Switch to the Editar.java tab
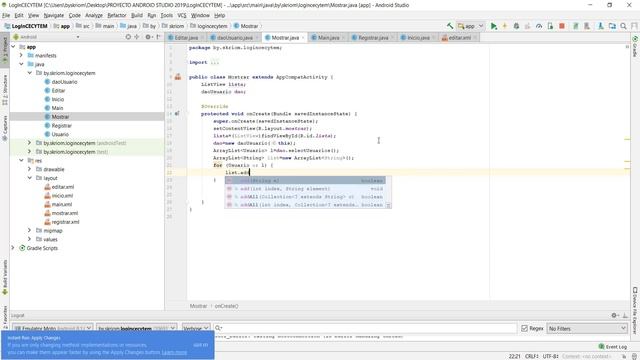The image size is (640, 360). [186, 38]
